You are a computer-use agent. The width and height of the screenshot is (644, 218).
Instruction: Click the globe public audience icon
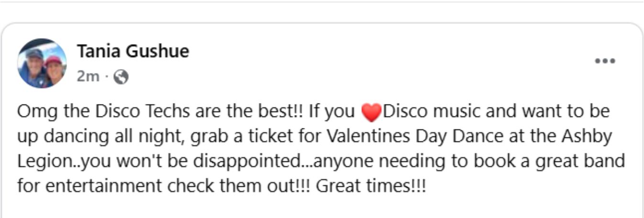coord(122,77)
